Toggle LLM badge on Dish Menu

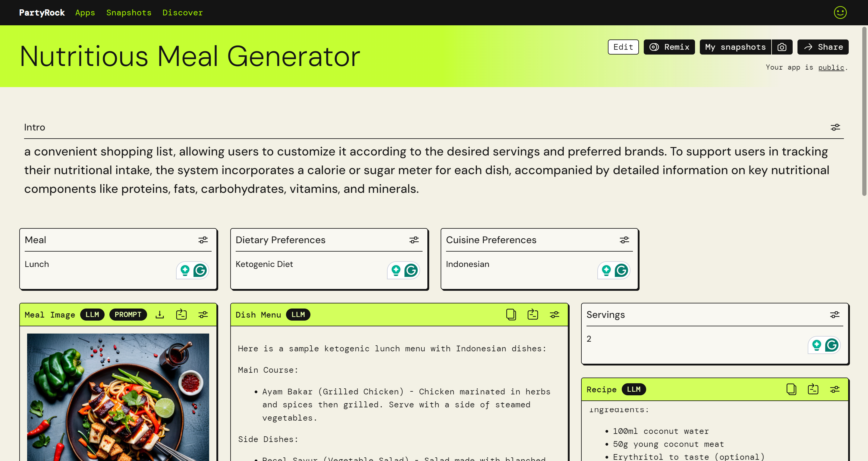(298, 314)
